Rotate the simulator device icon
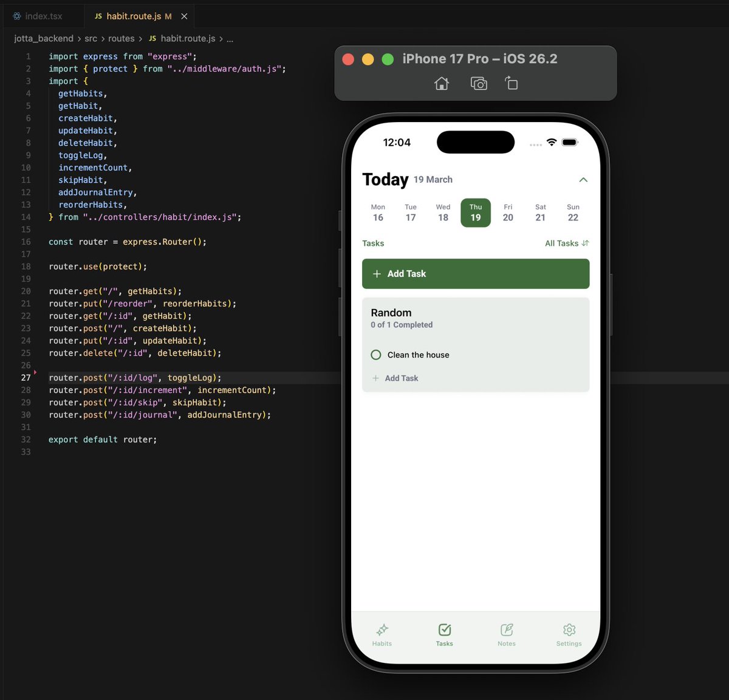The image size is (729, 700). coord(512,83)
